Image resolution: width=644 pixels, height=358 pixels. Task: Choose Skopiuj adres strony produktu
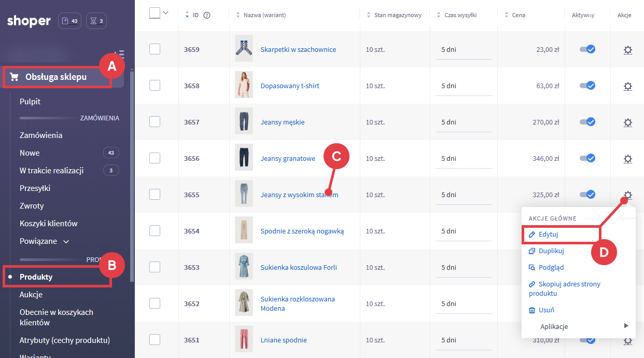coord(564,288)
